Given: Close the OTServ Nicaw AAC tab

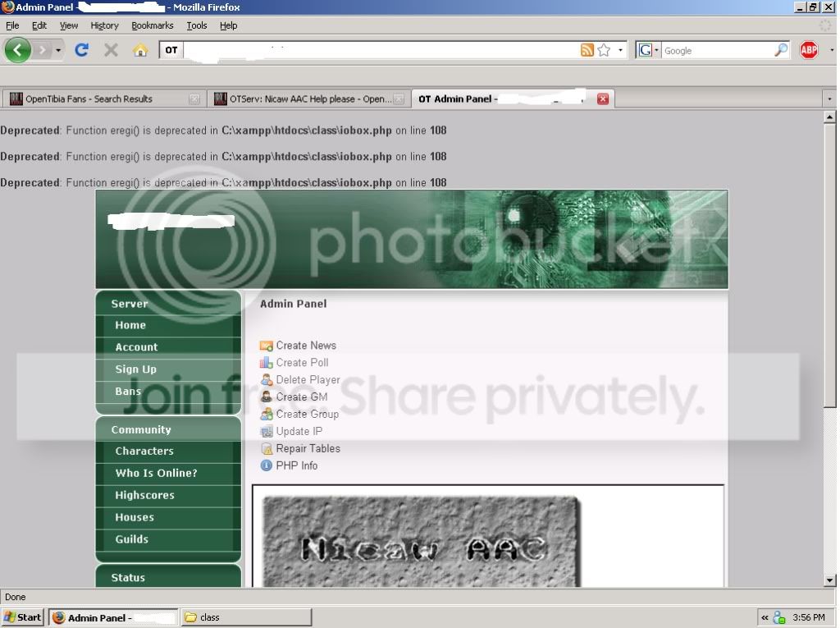Looking at the screenshot, I should tap(399, 99).
